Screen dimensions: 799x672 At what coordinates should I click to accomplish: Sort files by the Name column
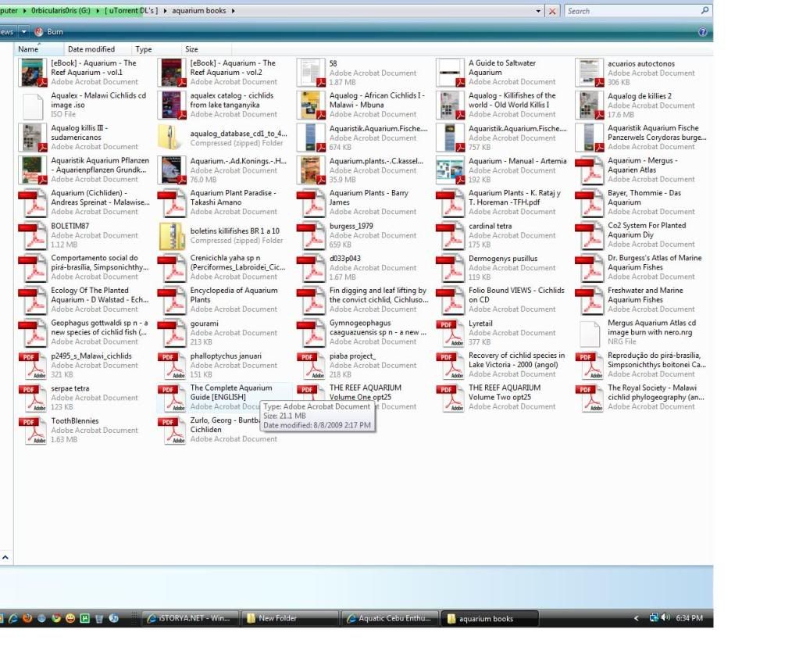click(x=29, y=49)
